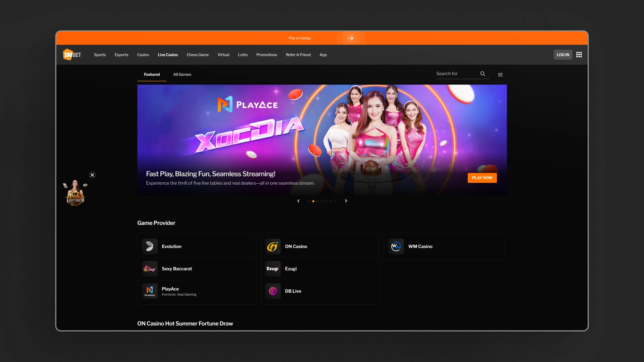
Task: Select the third carousel dot
Action: pos(318,201)
